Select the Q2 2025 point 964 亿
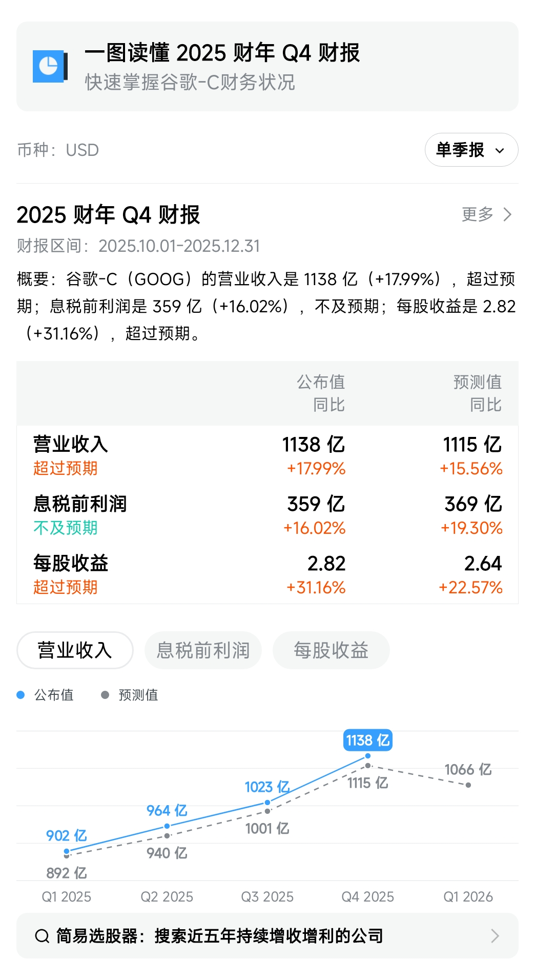The image size is (535, 980). click(x=167, y=826)
